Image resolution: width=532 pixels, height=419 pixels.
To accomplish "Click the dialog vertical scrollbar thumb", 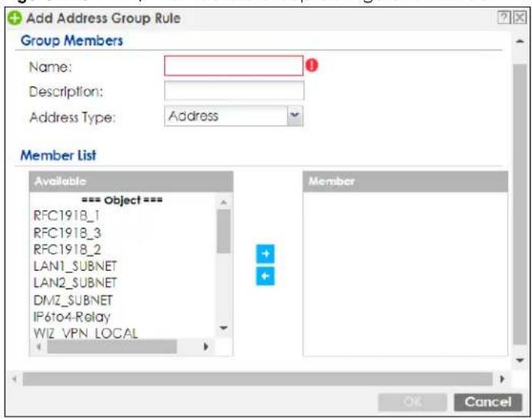I will pos(520,205).
